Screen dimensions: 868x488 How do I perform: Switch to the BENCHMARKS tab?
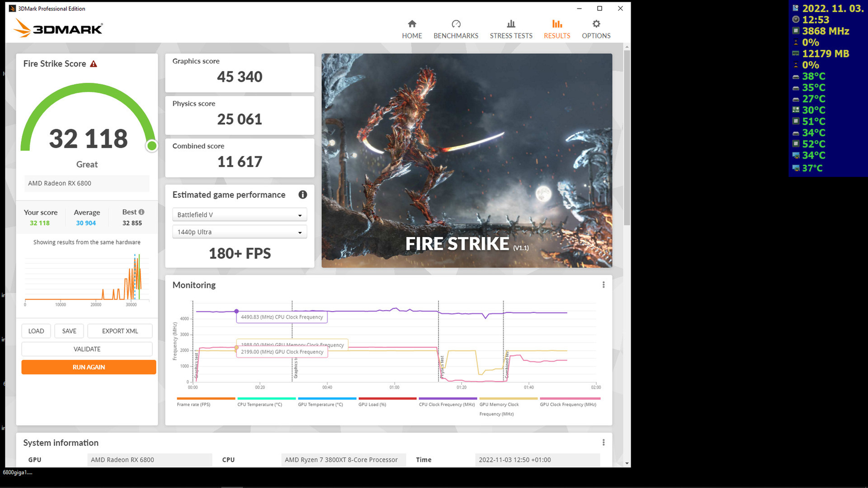coord(456,29)
